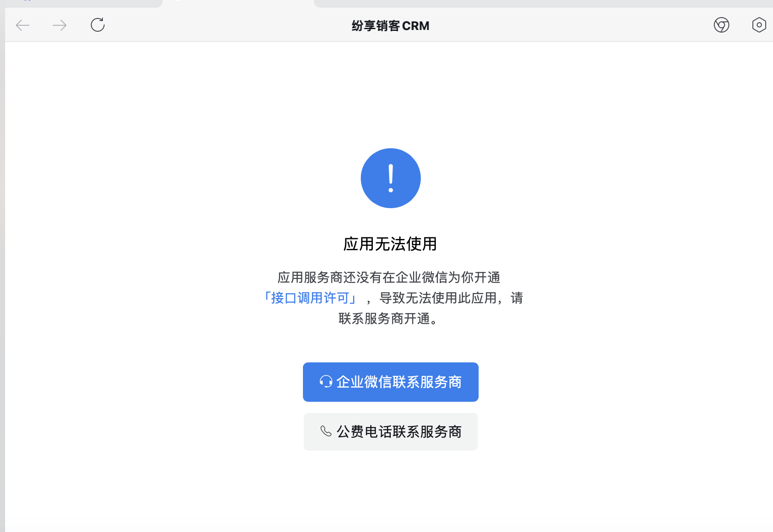Click the gray window edge strip
The height and width of the screenshot is (532, 773).
[2, 266]
